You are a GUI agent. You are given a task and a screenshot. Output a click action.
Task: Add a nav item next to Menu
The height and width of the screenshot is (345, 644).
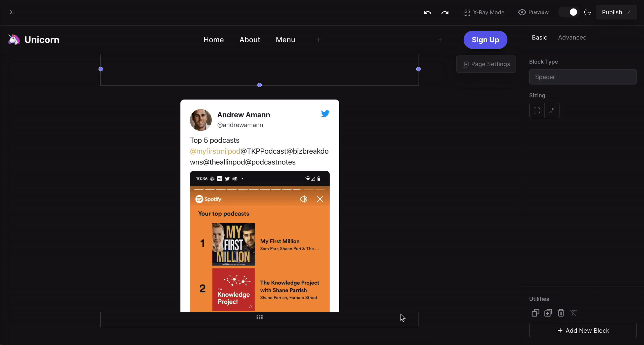(x=318, y=40)
